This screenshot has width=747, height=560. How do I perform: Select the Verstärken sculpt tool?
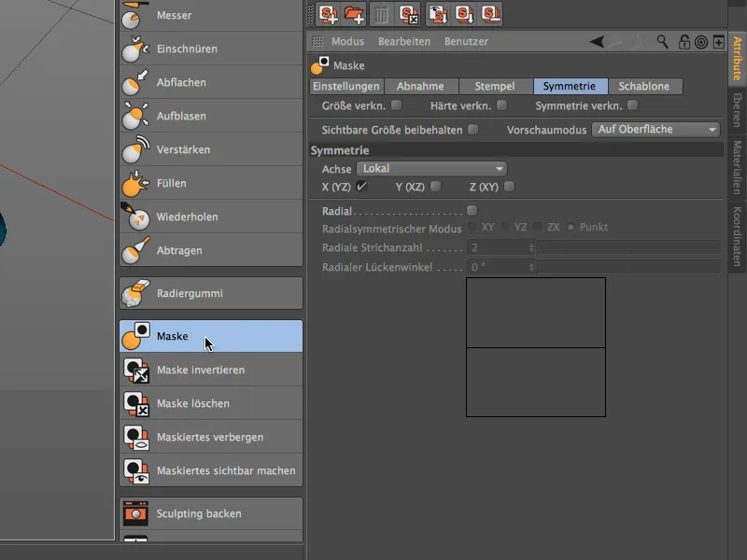(x=211, y=149)
